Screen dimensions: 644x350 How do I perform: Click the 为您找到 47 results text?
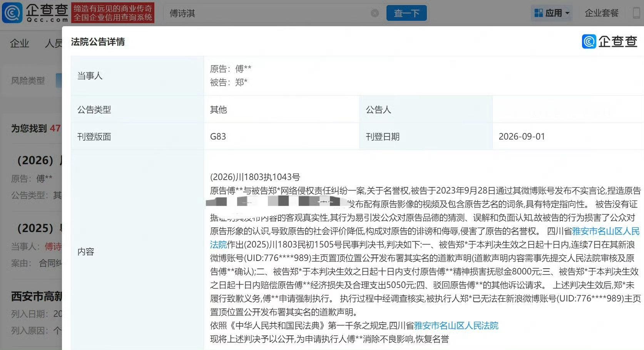coord(36,128)
